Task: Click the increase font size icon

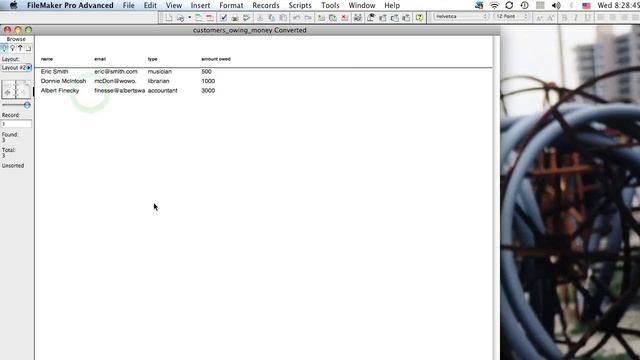Action: pyautogui.click(x=551, y=18)
